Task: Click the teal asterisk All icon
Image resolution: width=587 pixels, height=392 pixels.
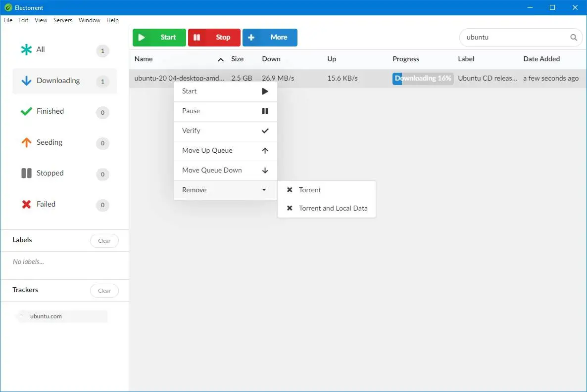Action: pyautogui.click(x=26, y=50)
